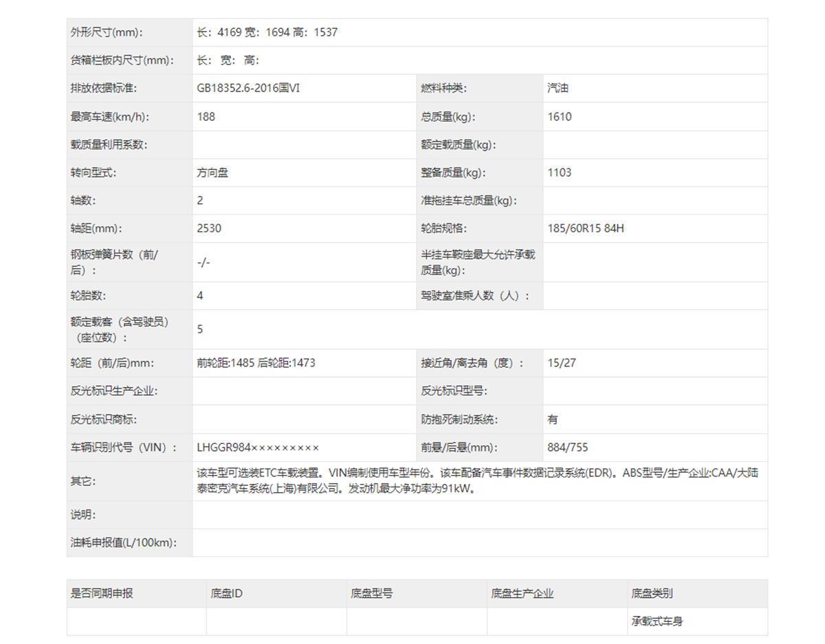Viewport: 825px width, 644px height.
Task: Click the total mass value 1610
Action: pos(559,116)
